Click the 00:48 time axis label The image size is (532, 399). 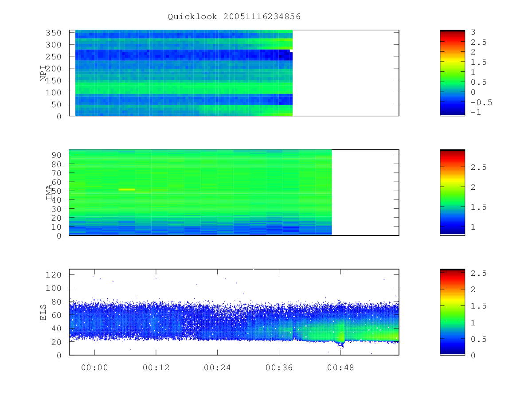click(340, 368)
